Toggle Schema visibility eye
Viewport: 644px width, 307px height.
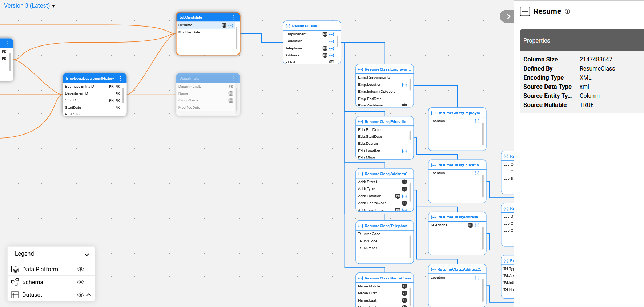point(81,282)
